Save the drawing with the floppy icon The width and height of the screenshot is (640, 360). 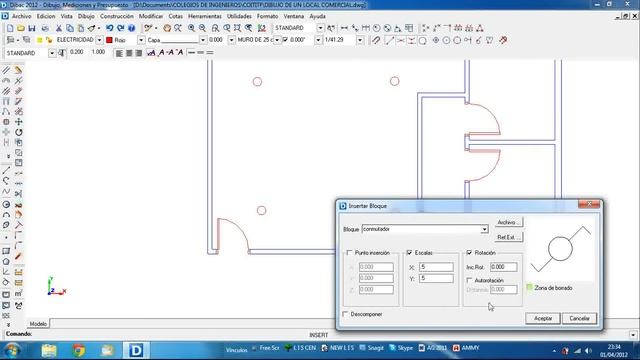click(32, 28)
